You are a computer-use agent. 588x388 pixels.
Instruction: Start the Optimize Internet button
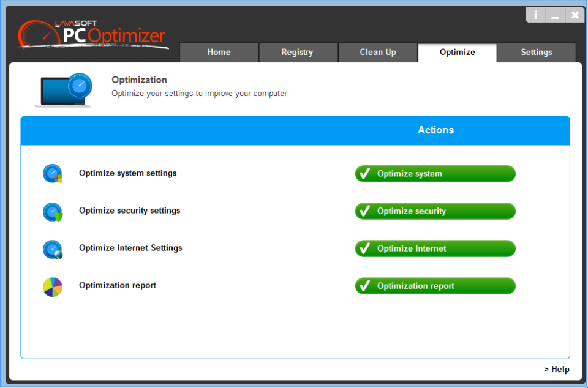tap(435, 248)
